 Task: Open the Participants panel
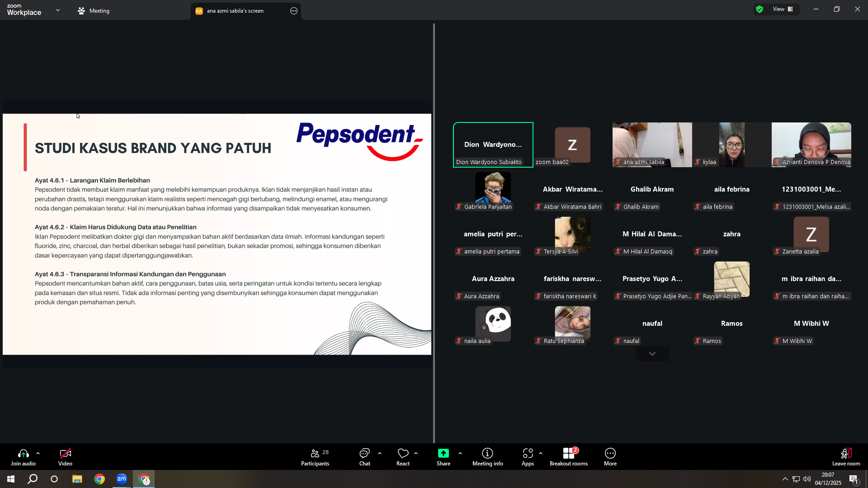click(315, 457)
